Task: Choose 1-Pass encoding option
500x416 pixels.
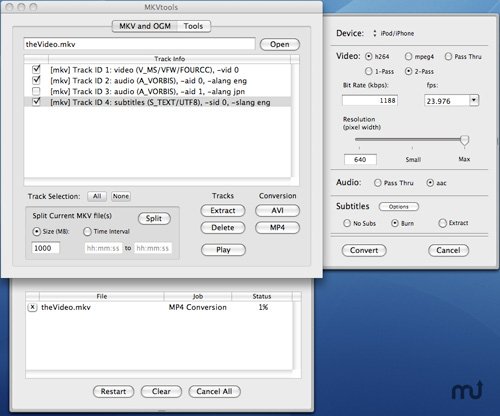Action: point(368,71)
